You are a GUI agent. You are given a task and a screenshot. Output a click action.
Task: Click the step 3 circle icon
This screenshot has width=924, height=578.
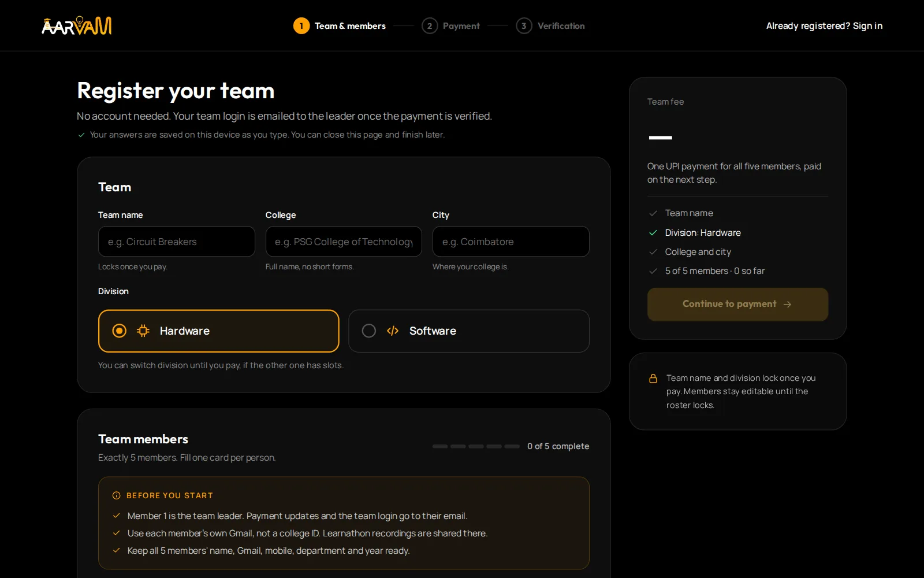click(524, 26)
